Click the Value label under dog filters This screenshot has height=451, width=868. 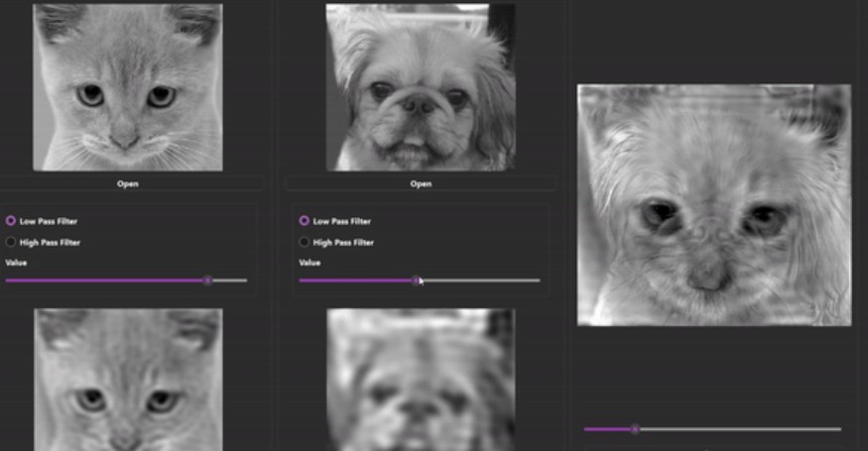coord(310,263)
